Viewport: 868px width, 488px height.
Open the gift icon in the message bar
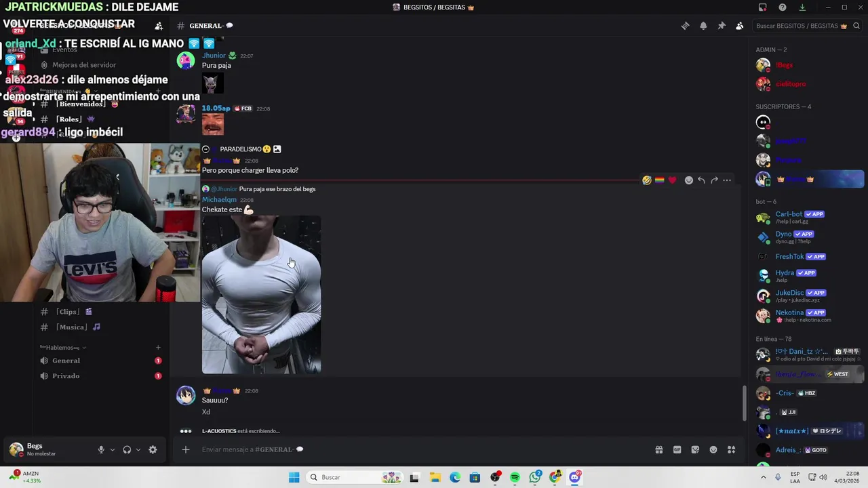(658, 449)
